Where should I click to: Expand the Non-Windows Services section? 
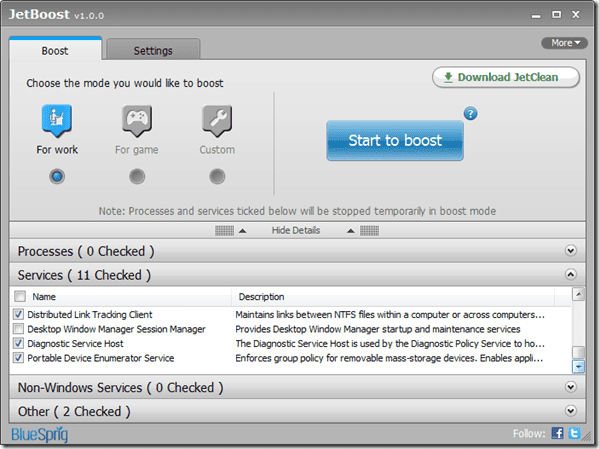570,387
